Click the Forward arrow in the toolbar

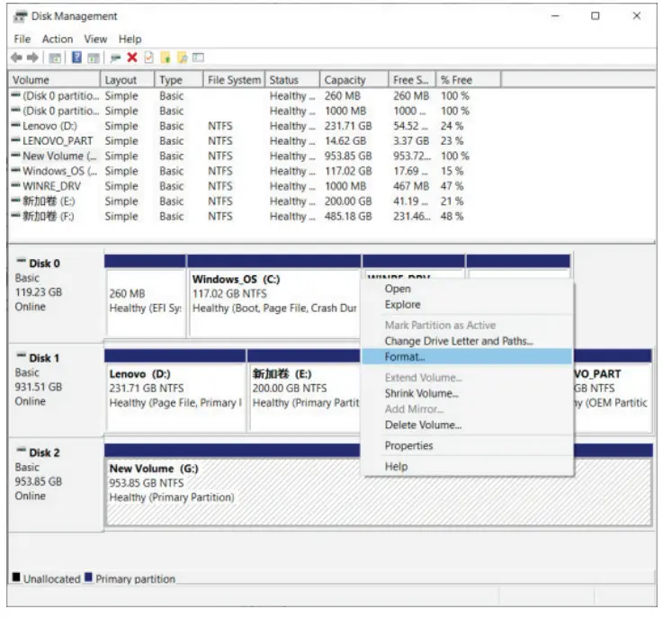[x=32, y=58]
